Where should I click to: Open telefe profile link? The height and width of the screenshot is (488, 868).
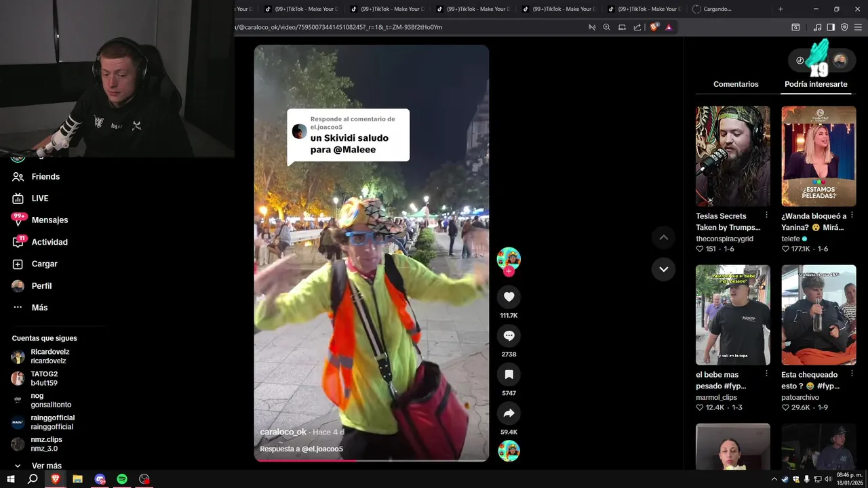pos(791,239)
